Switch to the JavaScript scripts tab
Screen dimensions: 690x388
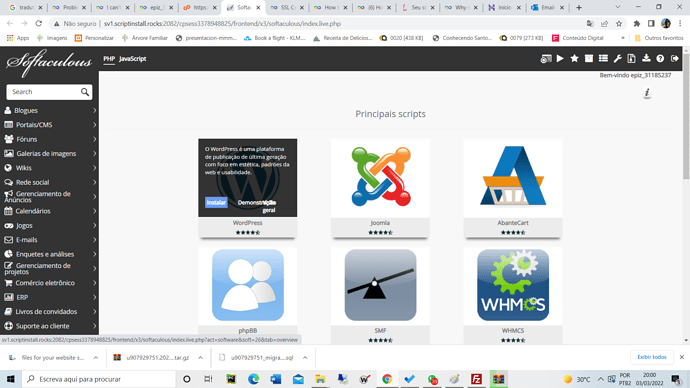coord(132,59)
